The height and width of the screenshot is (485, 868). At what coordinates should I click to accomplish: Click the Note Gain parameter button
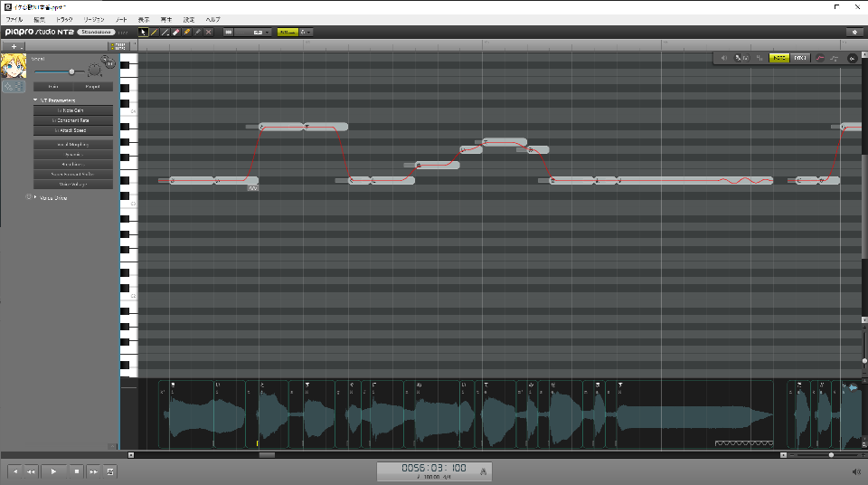coord(73,109)
